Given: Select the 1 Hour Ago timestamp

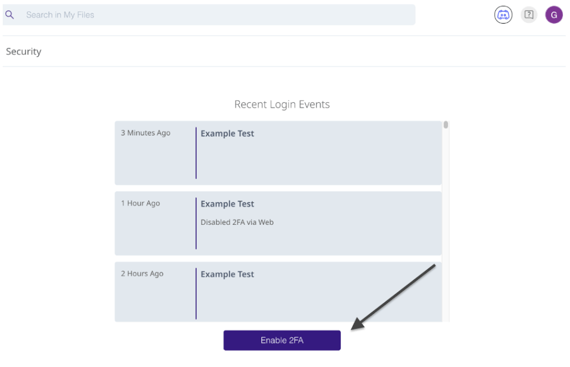Looking at the screenshot, I should pos(140,203).
